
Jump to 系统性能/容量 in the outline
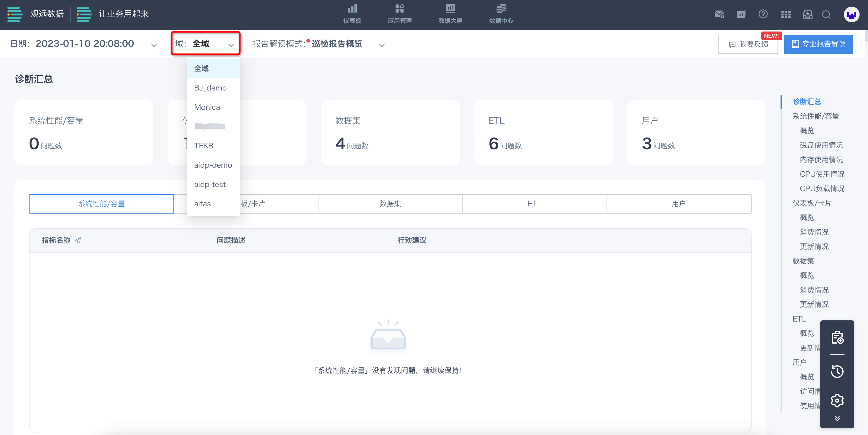816,116
